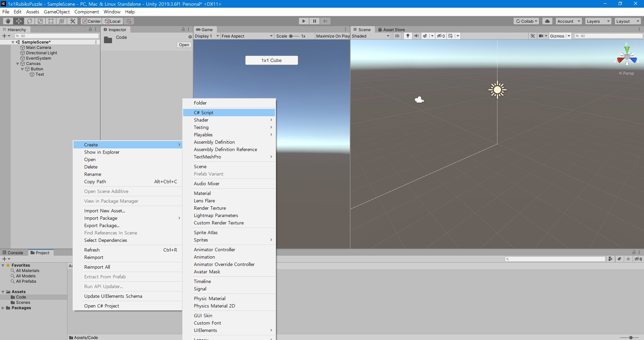This screenshot has height=340, width=644.
Task: Open the Collab dropdown
Action: (526, 21)
